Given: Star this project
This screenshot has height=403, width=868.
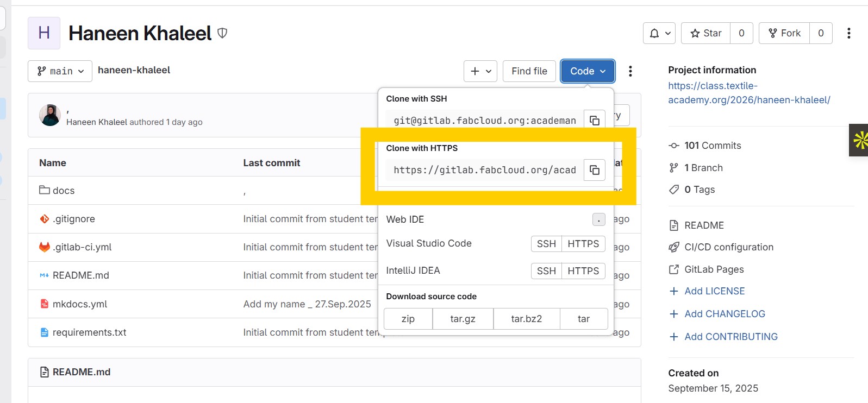Looking at the screenshot, I should coord(705,33).
